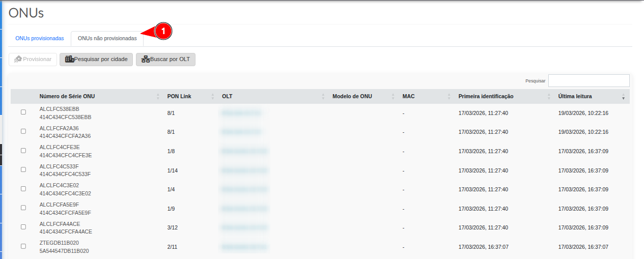The image size is (644, 259).
Task: Click hex serial 5A544547DB11B020
Action: tap(64, 251)
